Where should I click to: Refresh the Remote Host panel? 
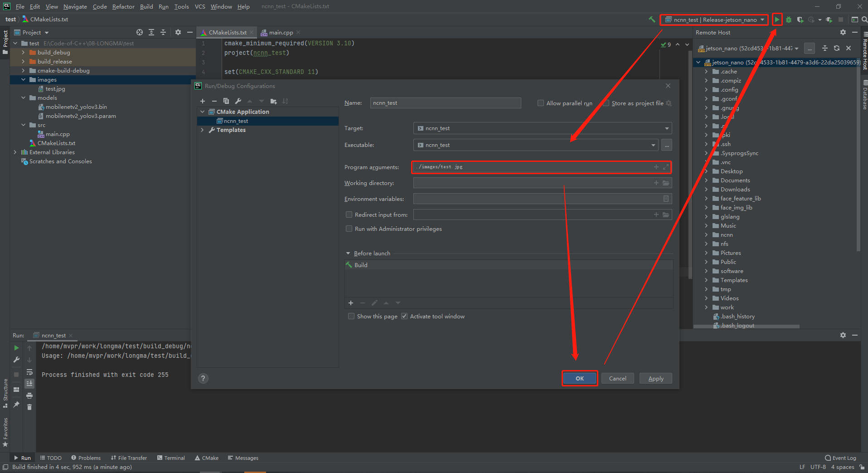[x=837, y=48]
